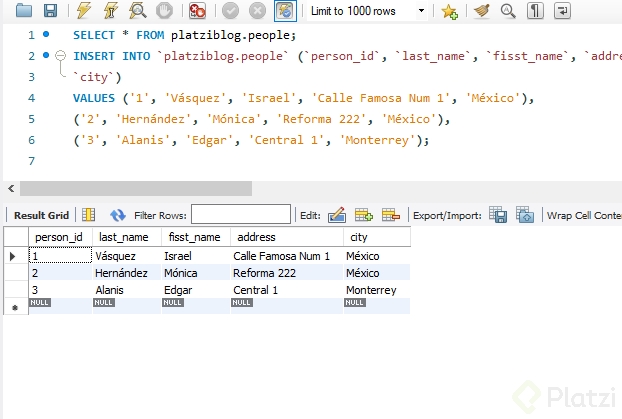
Task: Run Explain plan magnifier lightning icon
Action: (x=137, y=10)
